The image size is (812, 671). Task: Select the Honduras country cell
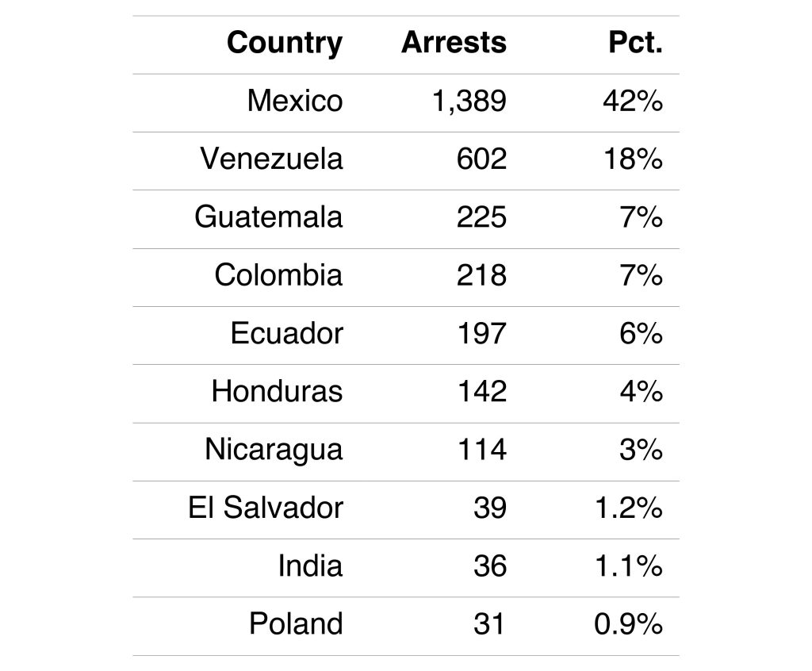[x=277, y=391]
